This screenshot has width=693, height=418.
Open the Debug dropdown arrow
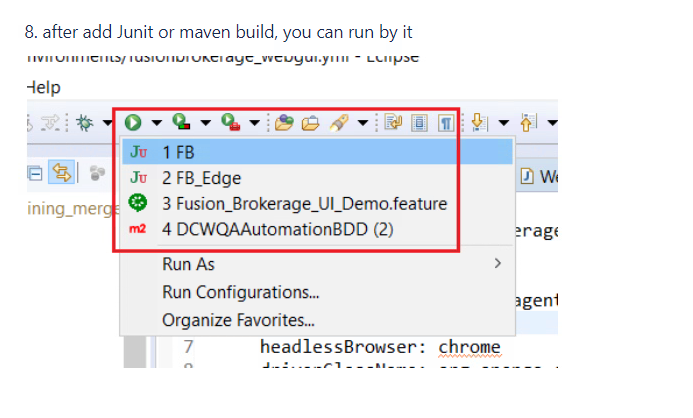[x=107, y=122]
